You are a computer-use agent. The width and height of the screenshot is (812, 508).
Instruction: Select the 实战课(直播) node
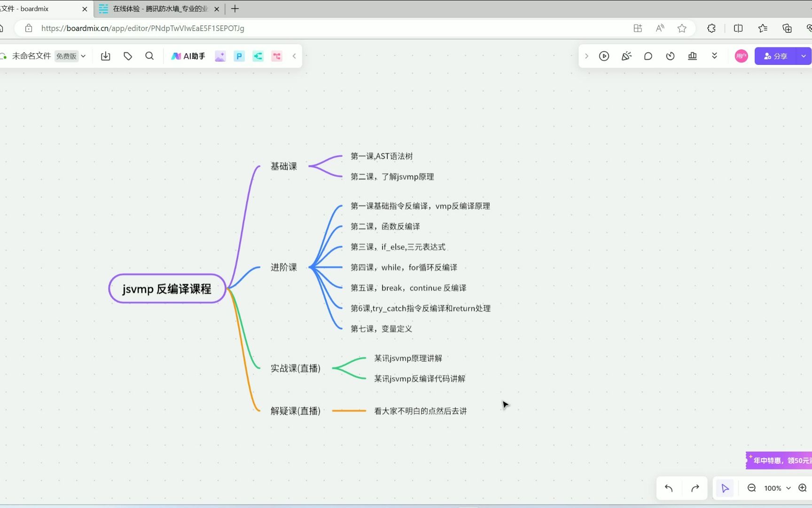click(x=296, y=368)
